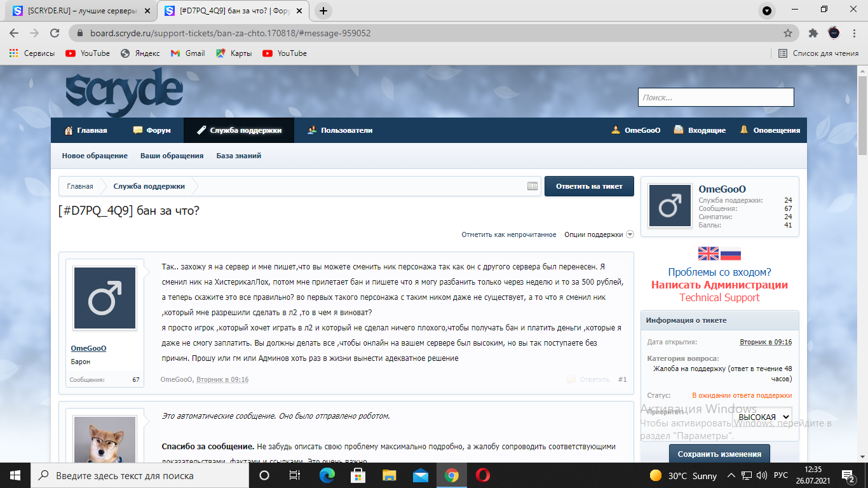
Task: Switch to first SCRYDE.RU browser tab
Action: [79, 11]
